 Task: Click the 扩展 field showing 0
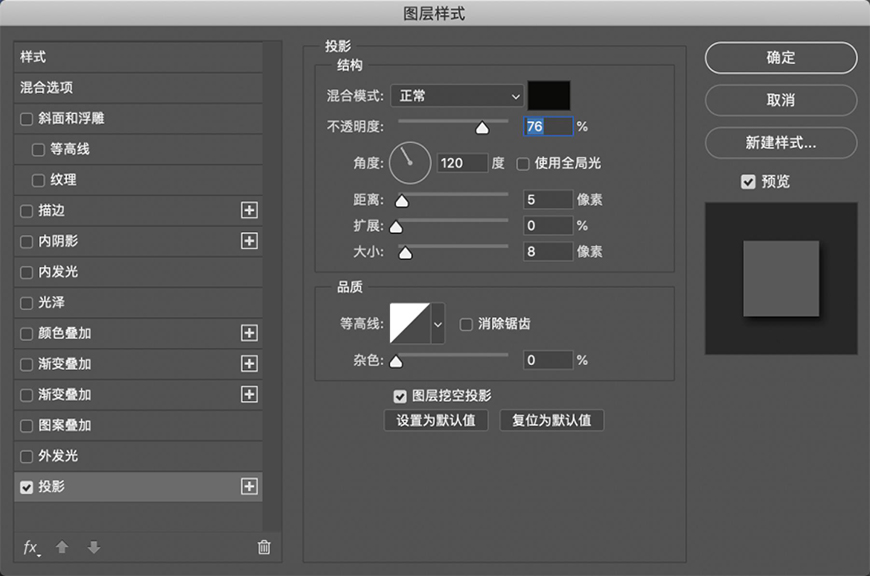coord(548,225)
